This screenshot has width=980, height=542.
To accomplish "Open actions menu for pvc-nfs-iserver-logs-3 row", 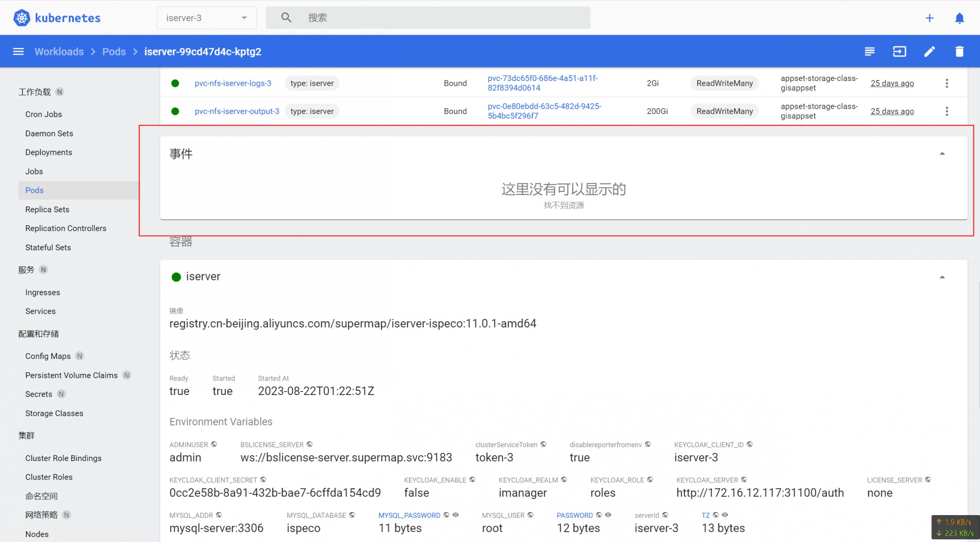I will (x=946, y=83).
